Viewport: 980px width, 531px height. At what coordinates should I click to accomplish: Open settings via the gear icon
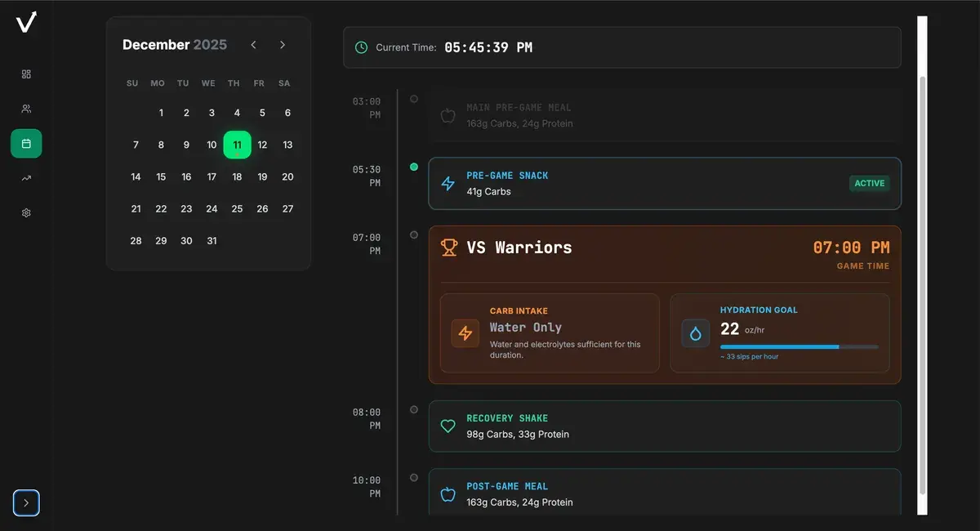click(25, 212)
